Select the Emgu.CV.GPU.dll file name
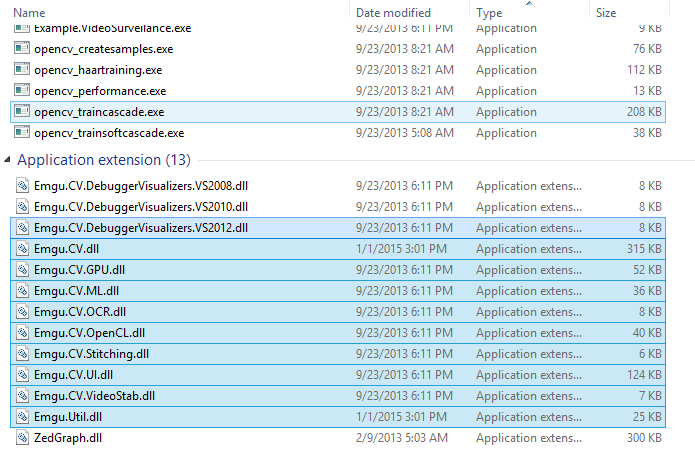This screenshot has width=695, height=453. 80,269
